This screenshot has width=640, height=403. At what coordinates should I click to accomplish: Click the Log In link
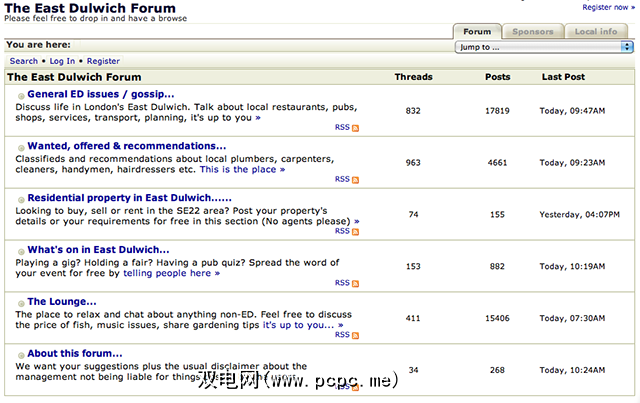[x=62, y=61]
